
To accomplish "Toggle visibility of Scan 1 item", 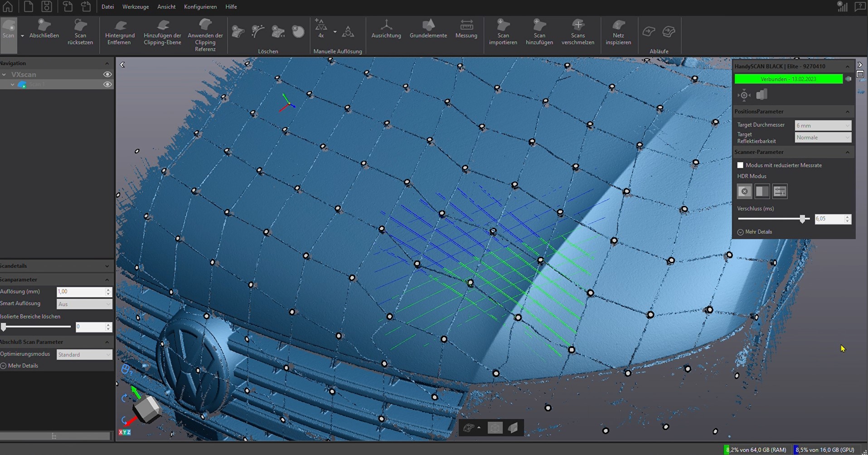I will coord(107,84).
